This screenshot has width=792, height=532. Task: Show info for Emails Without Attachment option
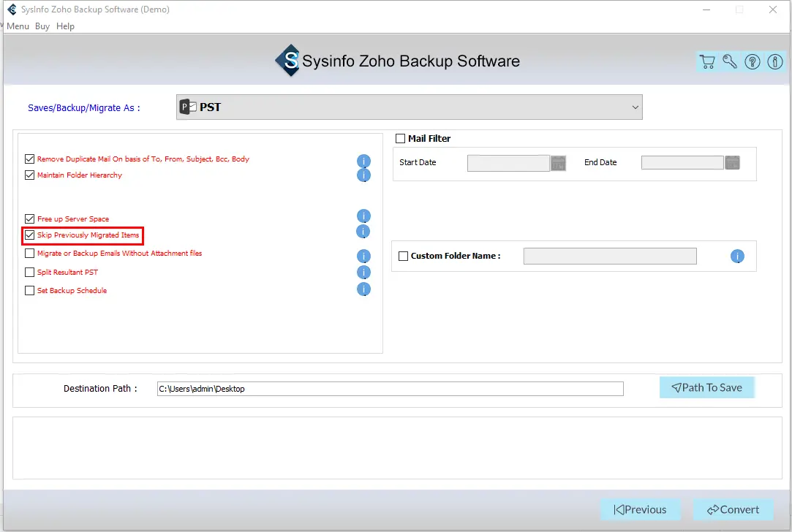pyautogui.click(x=363, y=256)
